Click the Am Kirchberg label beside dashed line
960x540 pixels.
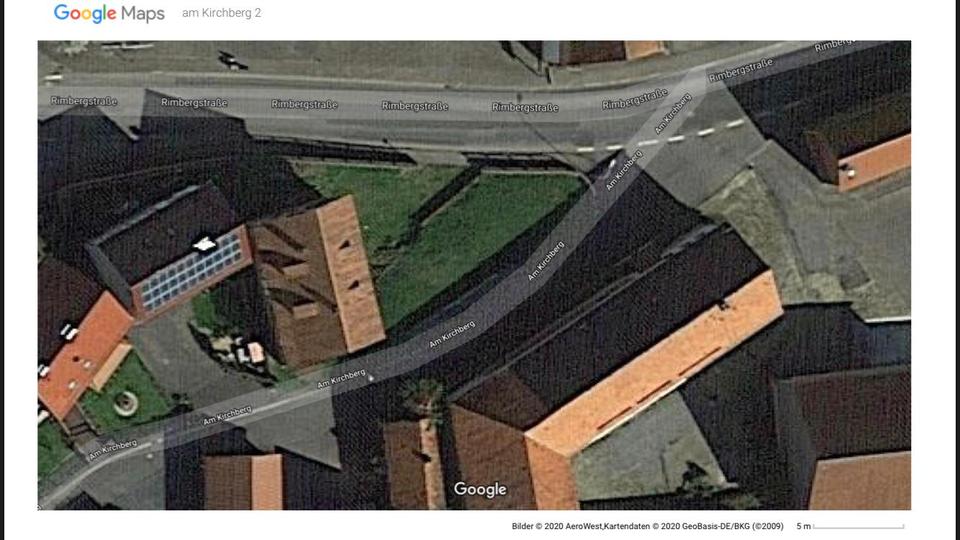[673, 114]
